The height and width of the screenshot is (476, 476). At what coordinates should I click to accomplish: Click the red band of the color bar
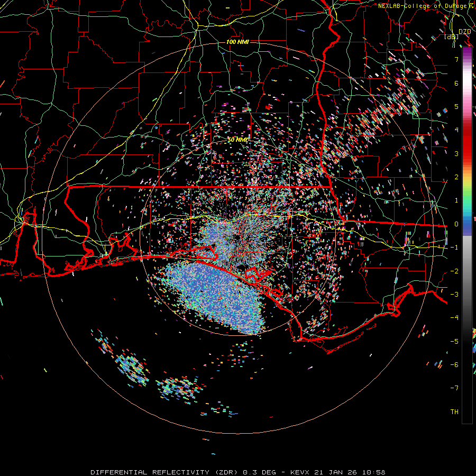pyautogui.click(x=467, y=143)
